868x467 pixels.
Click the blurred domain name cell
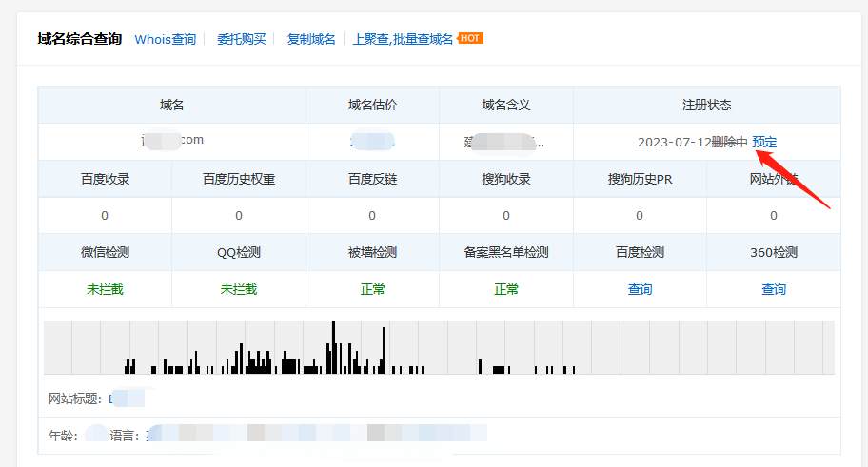pyautogui.click(x=171, y=140)
